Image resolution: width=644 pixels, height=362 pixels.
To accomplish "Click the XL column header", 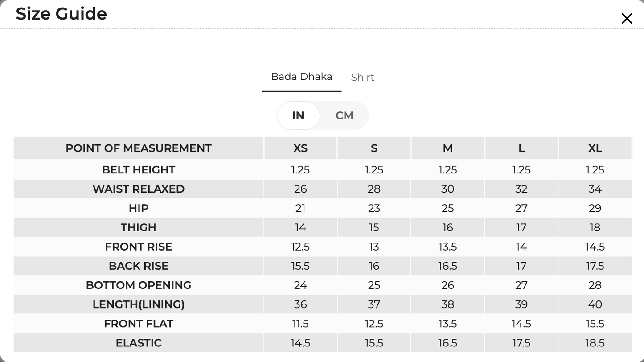I will (595, 148).
